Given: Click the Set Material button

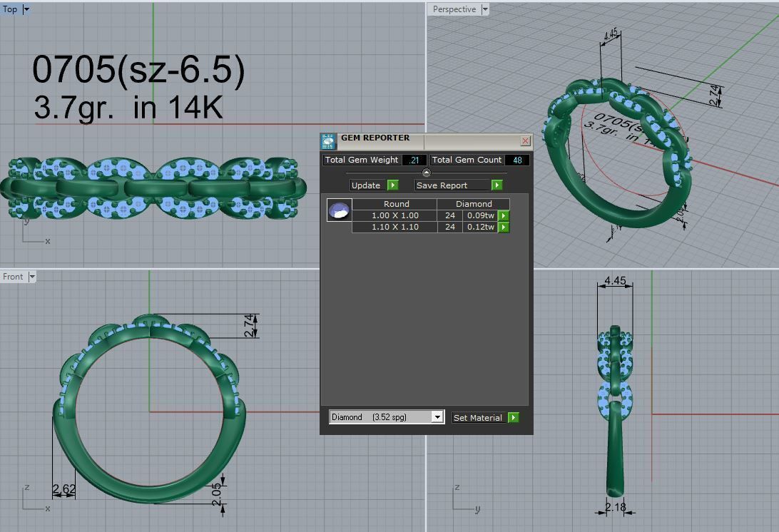Looking at the screenshot, I should click(x=480, y=418).
